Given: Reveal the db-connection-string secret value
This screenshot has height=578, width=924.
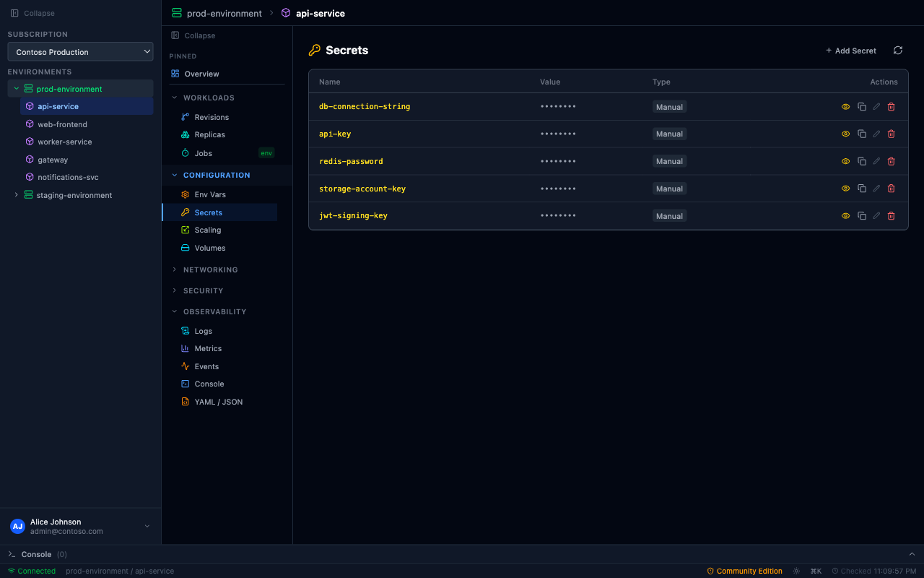Looking at the screenshot, I should [x=845, y=106].
